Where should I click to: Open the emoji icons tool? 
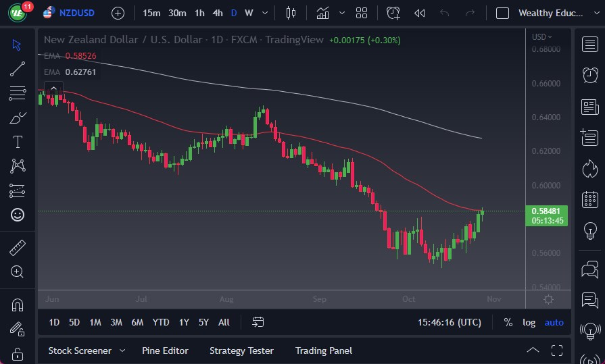(18, 215)
